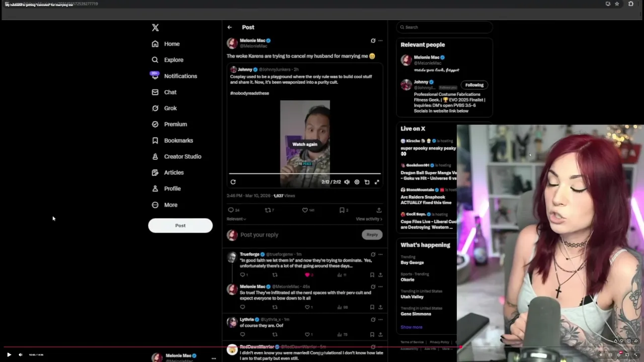
Task: Repost Trueforge's reply
Action: point(275,275)
